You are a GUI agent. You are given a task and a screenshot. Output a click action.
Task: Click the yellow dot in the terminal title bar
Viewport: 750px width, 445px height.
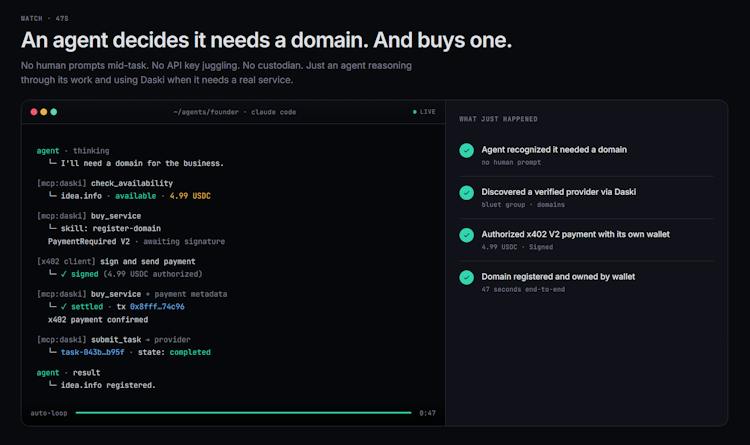click(x=44, y=112)
